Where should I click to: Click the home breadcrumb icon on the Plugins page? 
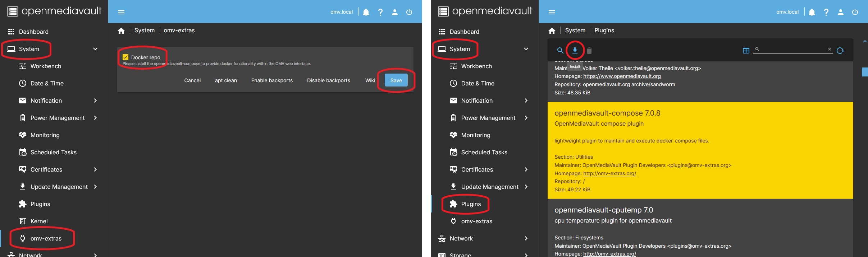click(552, 31)
